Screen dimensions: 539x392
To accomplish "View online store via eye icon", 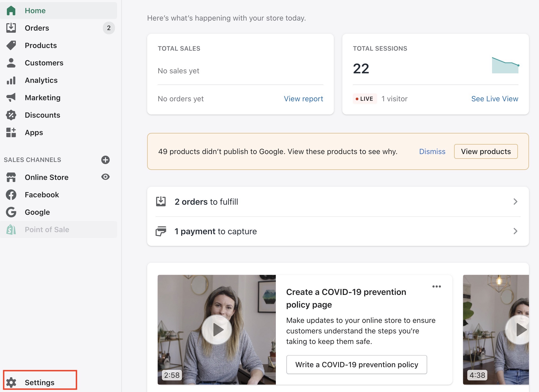I will coord(105,177).
